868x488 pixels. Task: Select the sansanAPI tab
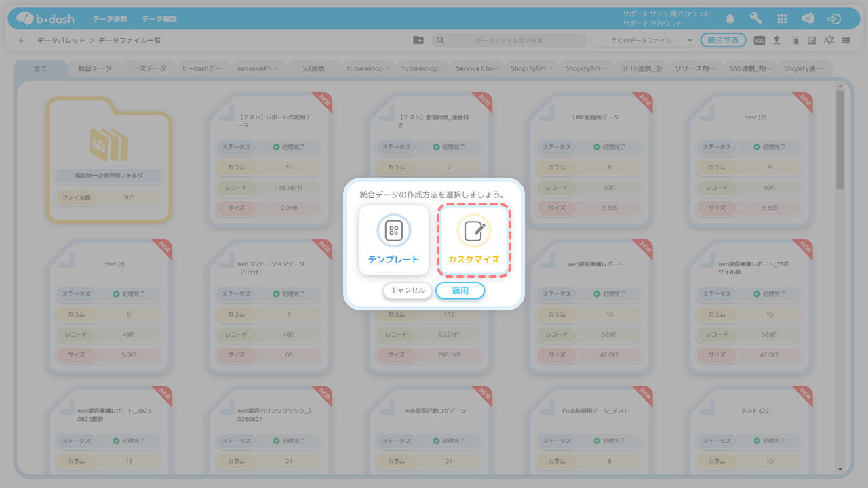257,68
